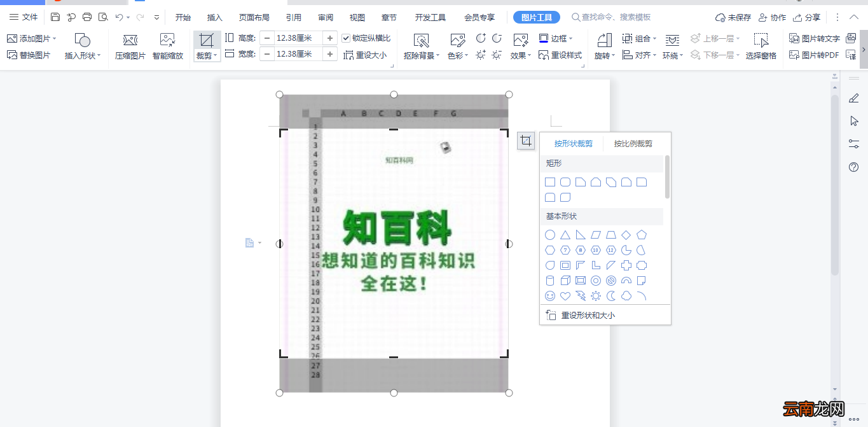The image size is (868, 427).
Task: Click the command search box
Action: tap(612, 17)
